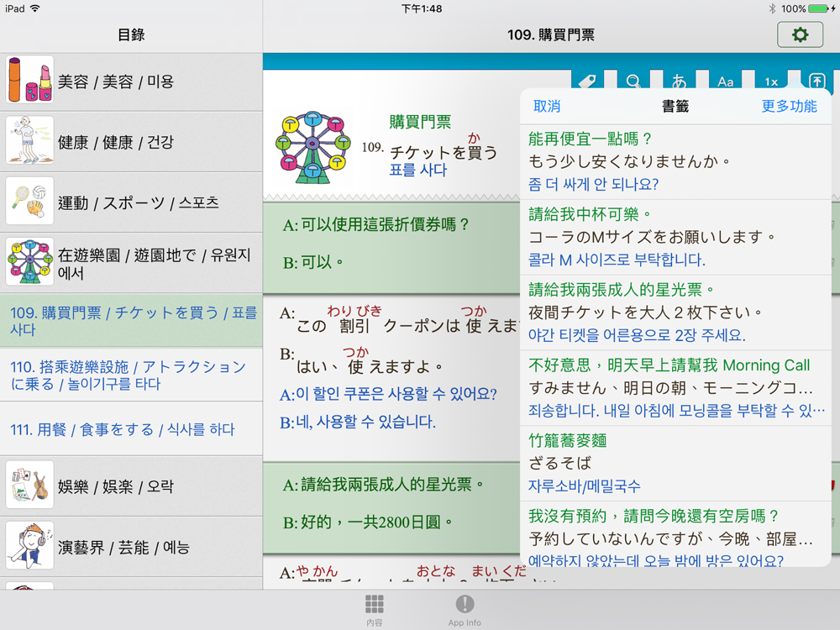Open the settings gear button
840x630 pixels.
800,34
